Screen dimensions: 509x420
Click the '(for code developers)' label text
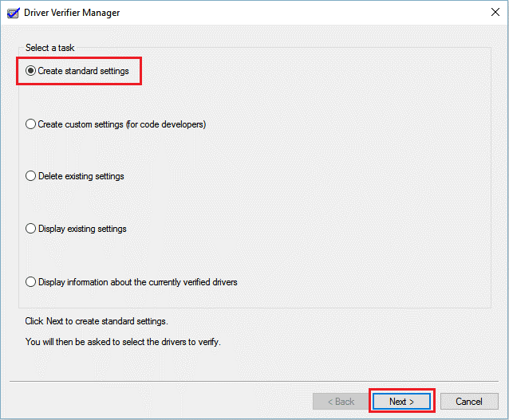[x=166, y=124]
